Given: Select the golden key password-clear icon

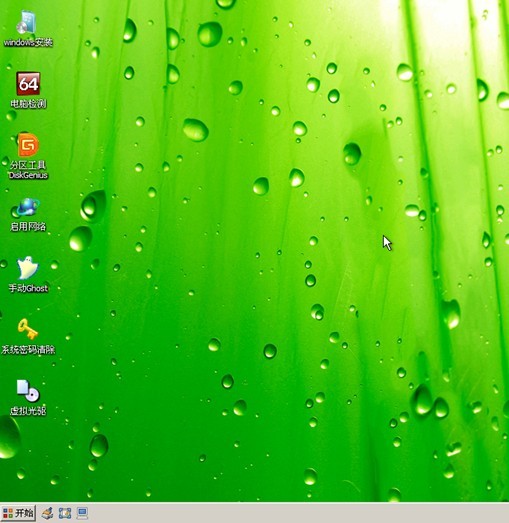Looking at the screenshot, I should 28,329.
